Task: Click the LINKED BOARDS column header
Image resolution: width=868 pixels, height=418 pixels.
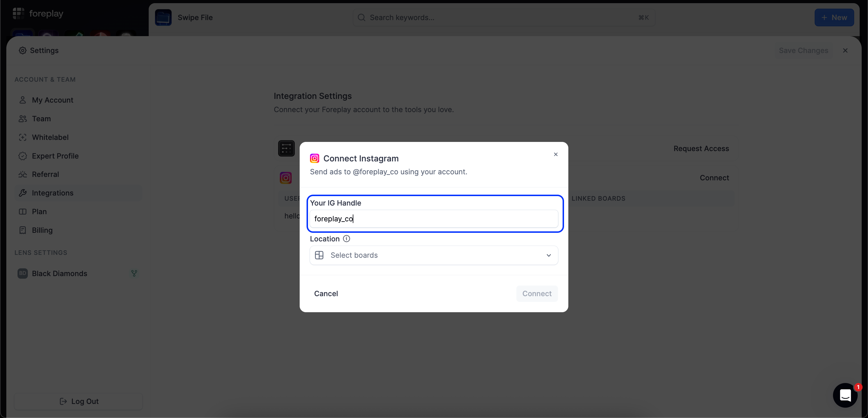Action: pos(598,199)
